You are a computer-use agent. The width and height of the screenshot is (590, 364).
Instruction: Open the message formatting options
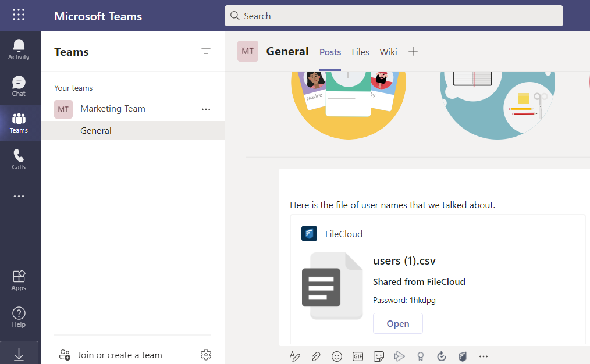(x=295, y=356)
